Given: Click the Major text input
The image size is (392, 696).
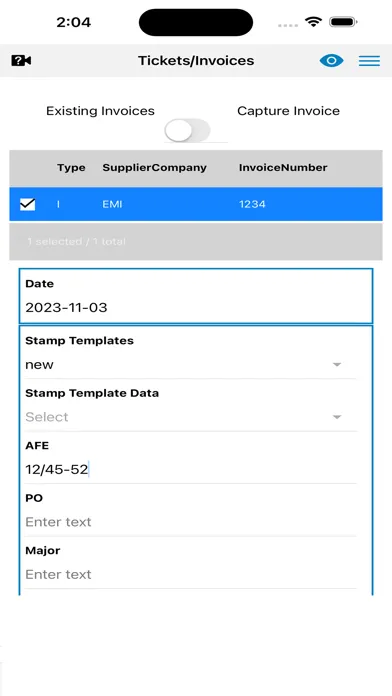Looking at the screenshot, I should 190,574.
